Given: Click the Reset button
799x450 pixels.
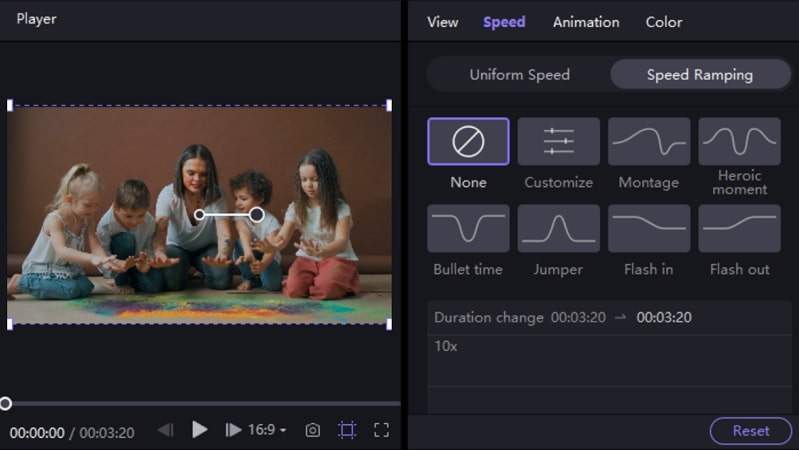Looking at the screenshot, I should click(750, 431).
